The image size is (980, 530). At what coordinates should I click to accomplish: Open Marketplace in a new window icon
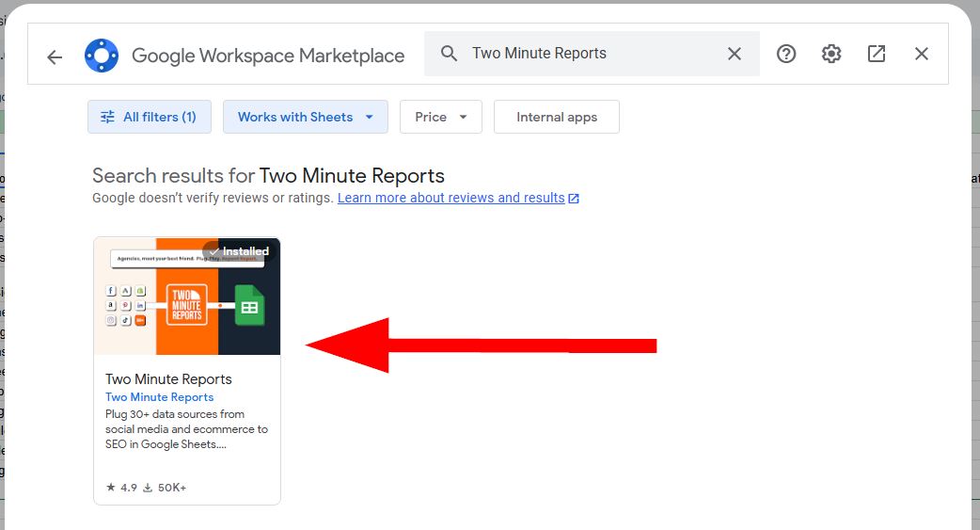click(877, 54)
